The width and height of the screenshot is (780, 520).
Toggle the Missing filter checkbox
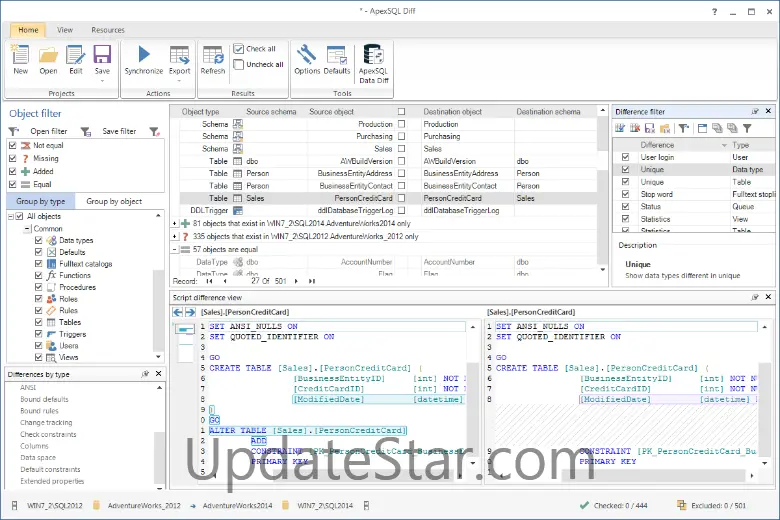[13, 158]
